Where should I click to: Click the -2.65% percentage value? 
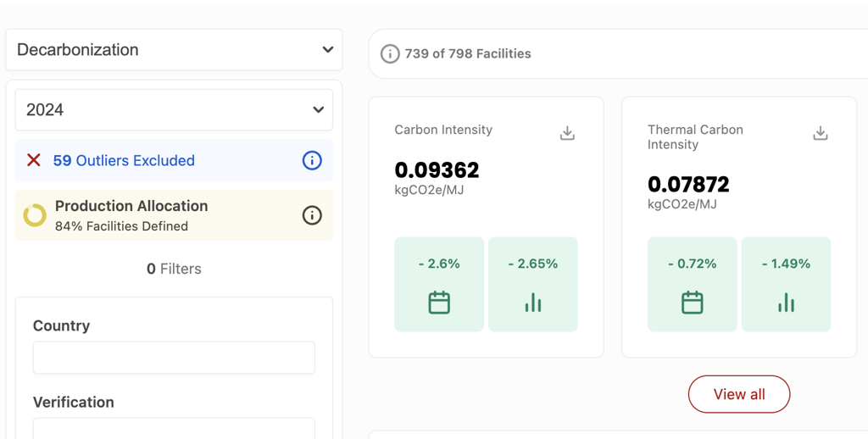point(533,264)
